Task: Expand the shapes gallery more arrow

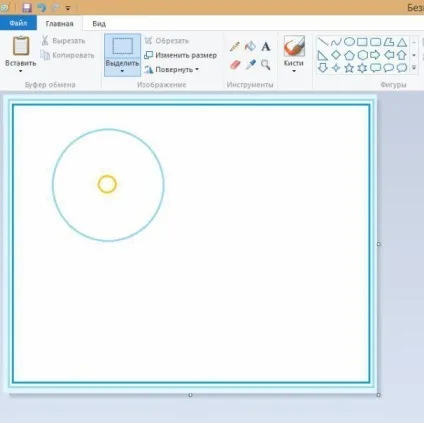Action: [414, 68]
